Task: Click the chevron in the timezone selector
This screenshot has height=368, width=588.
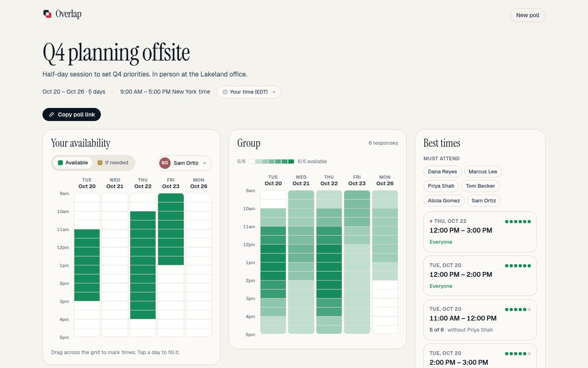Action: tap(274, 92)
